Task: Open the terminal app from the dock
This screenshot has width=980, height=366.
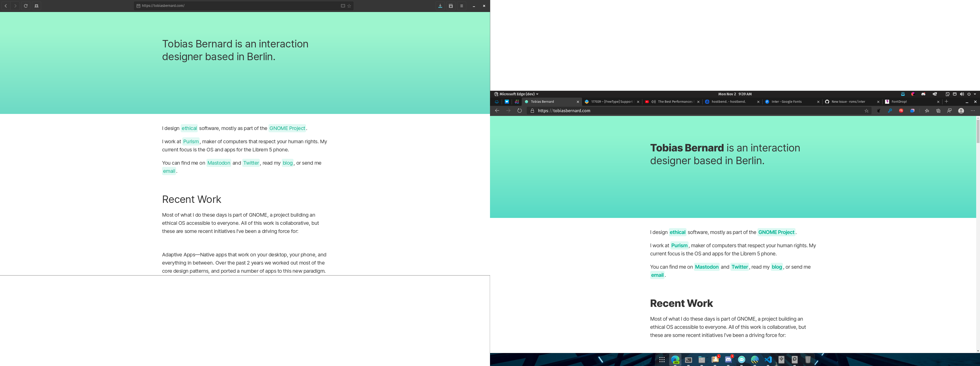Action: click(x=689, y=360)
